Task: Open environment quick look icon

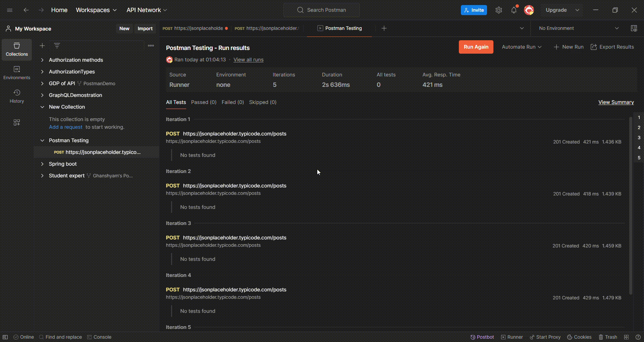Action: [x=634, y=28]
